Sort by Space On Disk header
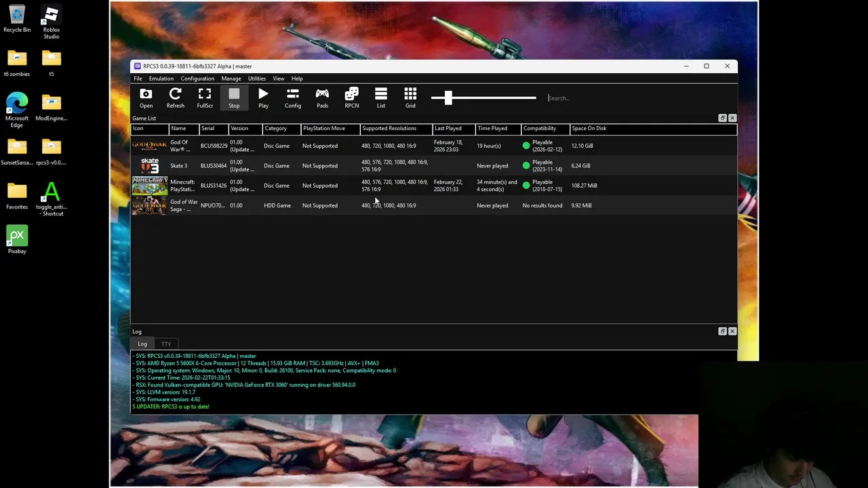Viewport: 868px width, 488px height. pyautogui.click(x=589, y=128)
